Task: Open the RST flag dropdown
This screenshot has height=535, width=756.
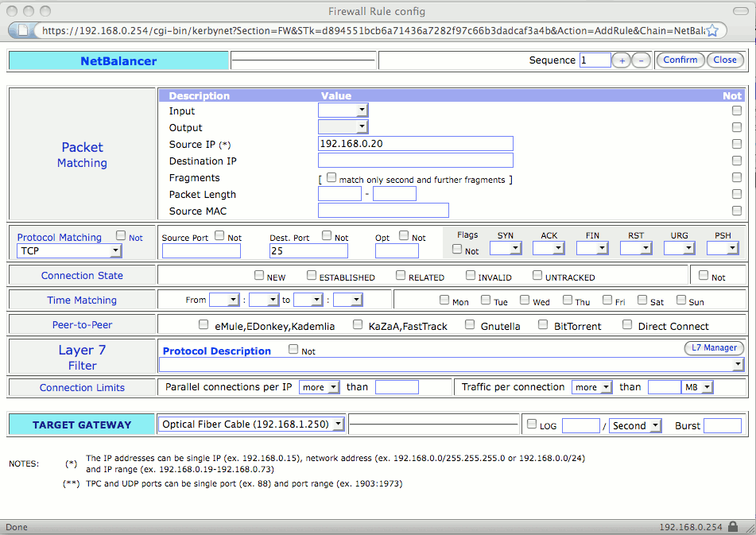Action: click(636, 248)
